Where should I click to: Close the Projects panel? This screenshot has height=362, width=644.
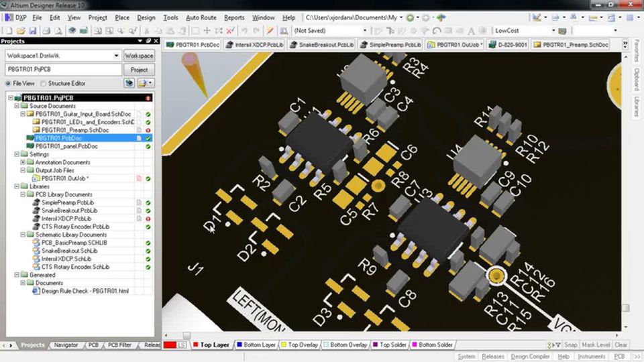[x=156, y=41]
